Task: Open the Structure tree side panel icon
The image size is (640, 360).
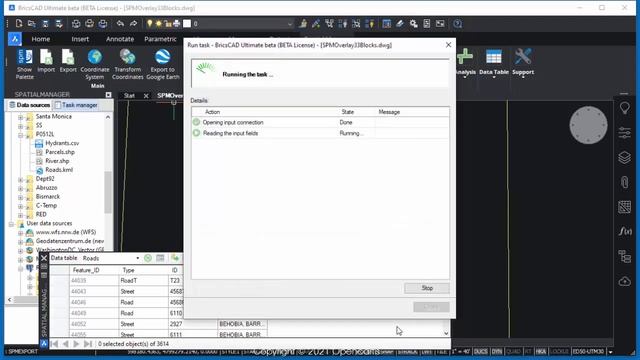Action: 624,257
